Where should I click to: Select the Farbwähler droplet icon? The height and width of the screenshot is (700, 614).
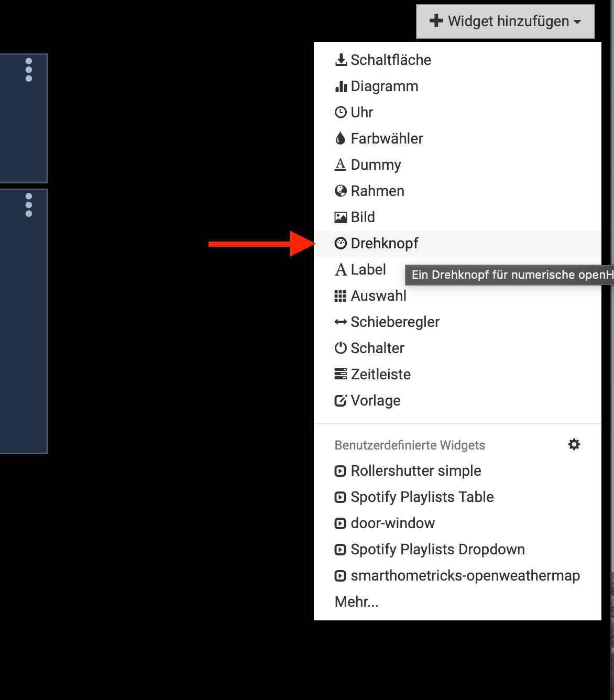(341, 138)
